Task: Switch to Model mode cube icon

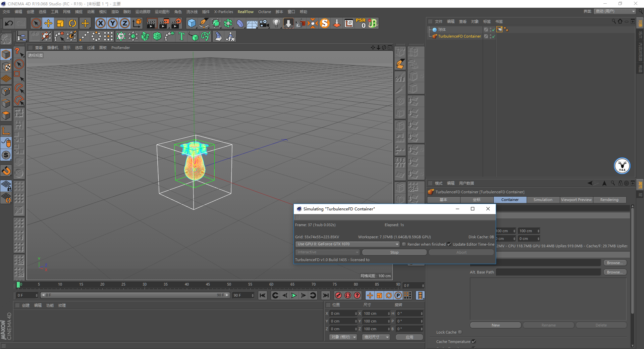Action: click(x=6, y=54)
